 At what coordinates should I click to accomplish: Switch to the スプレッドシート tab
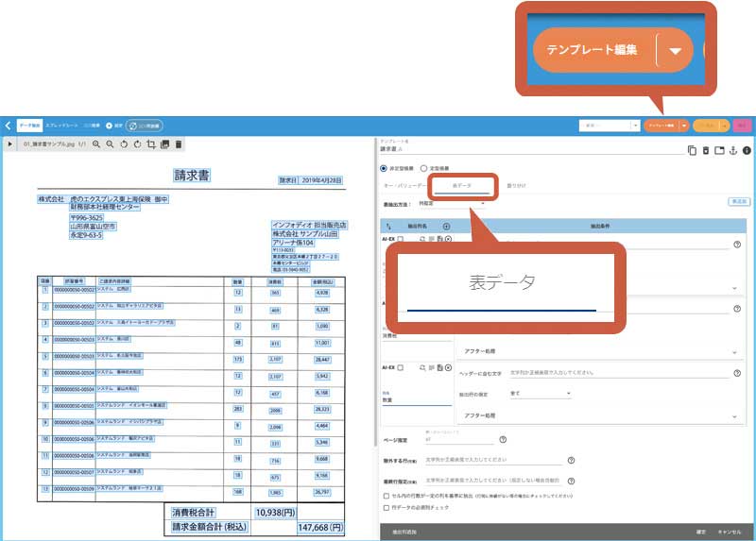61,126
